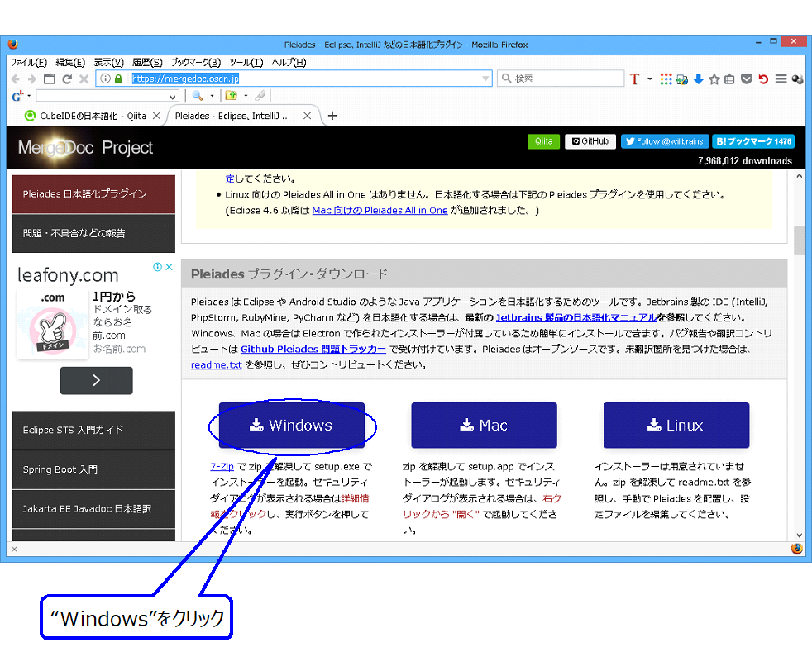Open the Firefox hamburger menu

(x=781, y=79)
